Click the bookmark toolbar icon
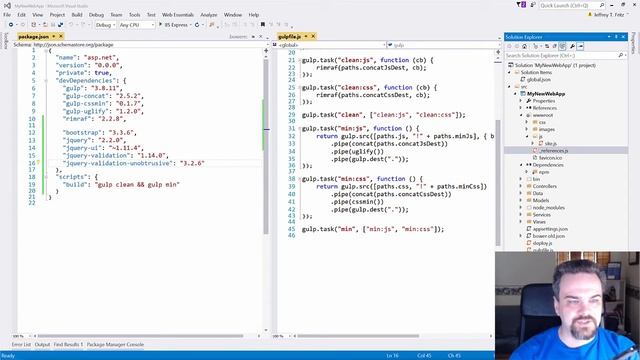The width and height of the screenshot is (640, 360). [x=262, y=25]
